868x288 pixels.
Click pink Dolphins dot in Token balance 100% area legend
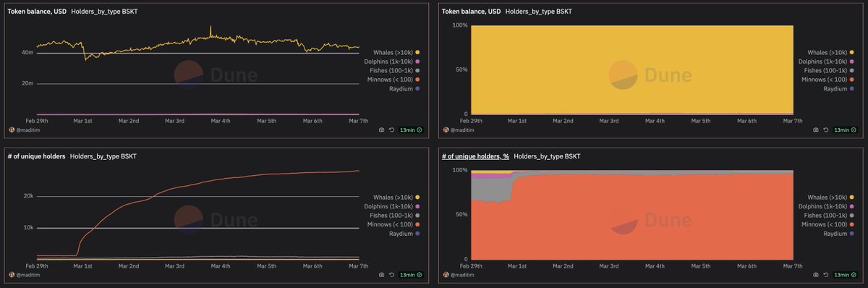pos(852,62)
